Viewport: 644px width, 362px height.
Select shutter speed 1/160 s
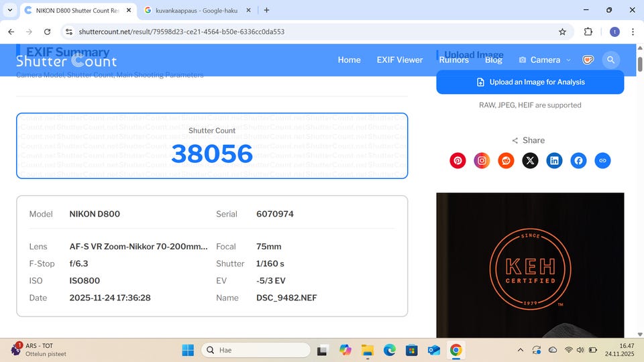(x=270, y=263)
